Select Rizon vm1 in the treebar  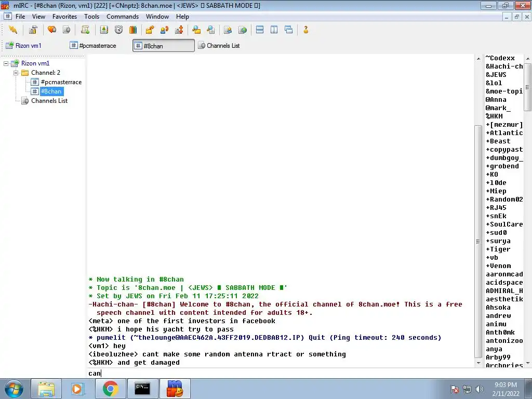[35, 63]
